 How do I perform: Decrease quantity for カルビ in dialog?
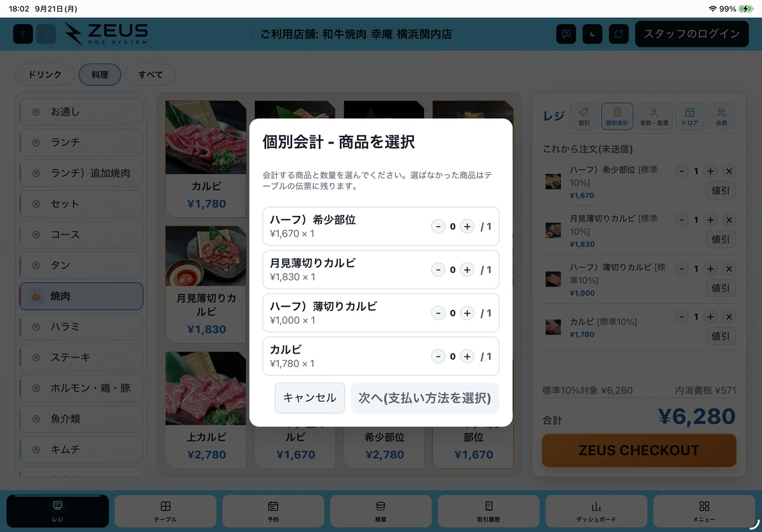click(438, 356)
